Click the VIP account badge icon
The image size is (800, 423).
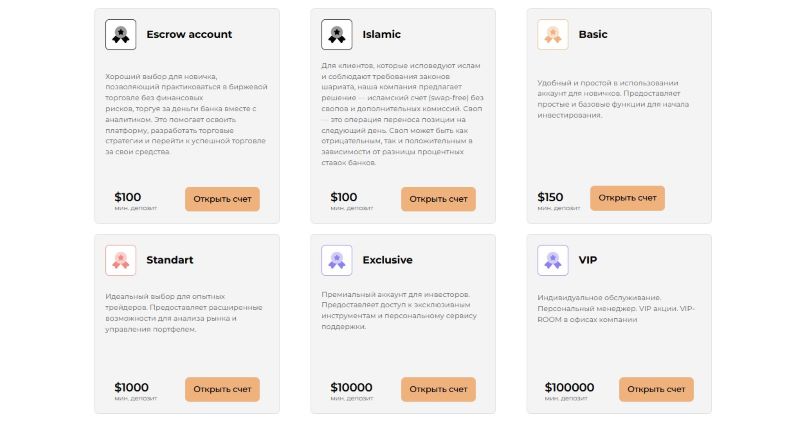(x=552, y=260)
